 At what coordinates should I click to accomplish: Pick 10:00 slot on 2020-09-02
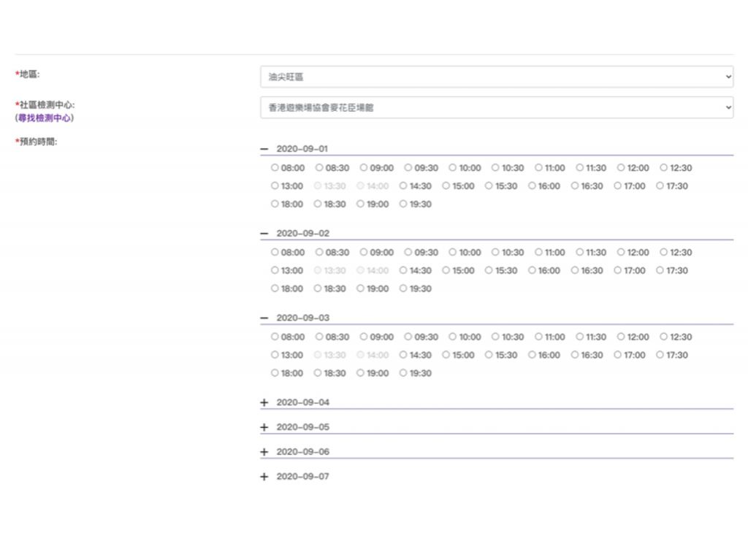[453, 253]
